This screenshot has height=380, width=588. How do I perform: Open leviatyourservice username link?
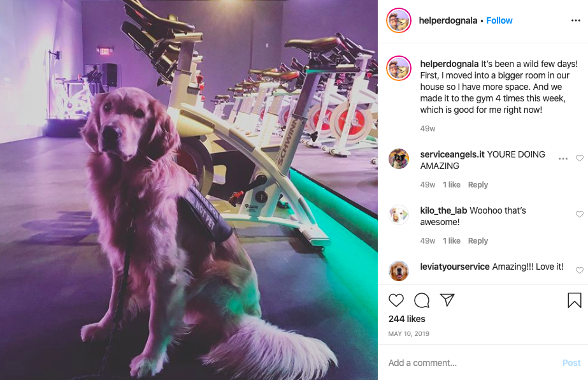(x=454, y=267)
